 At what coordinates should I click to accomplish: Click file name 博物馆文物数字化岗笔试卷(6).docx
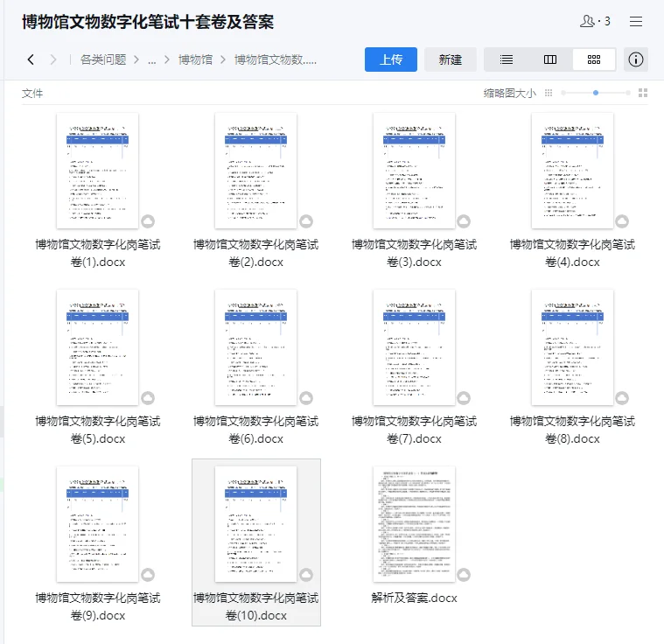[x=256, y=430]
